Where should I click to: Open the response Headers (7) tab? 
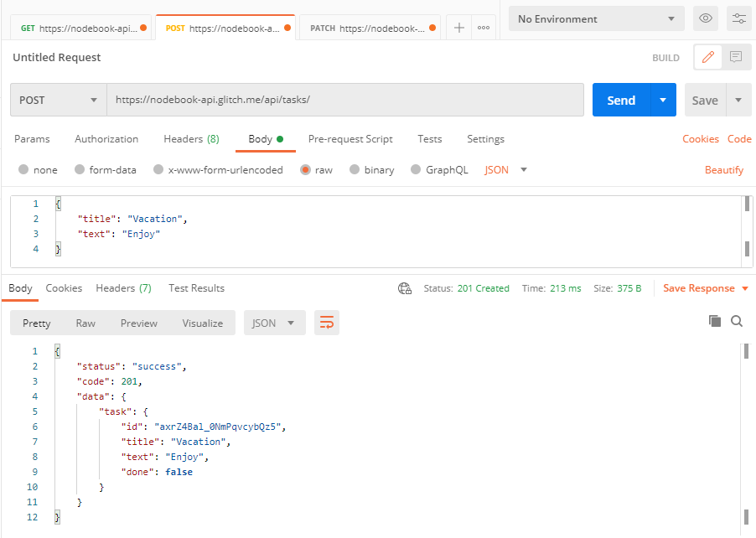point(123,288)
